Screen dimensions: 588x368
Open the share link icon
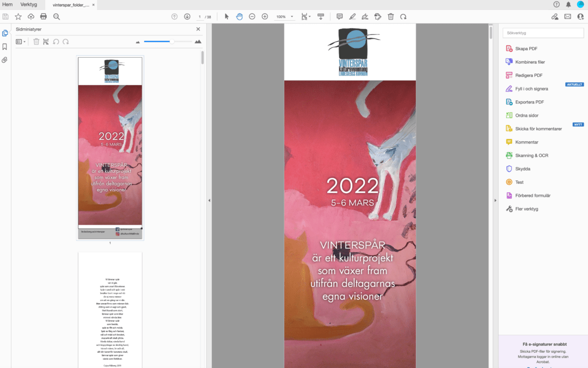[x=555, y=16]
